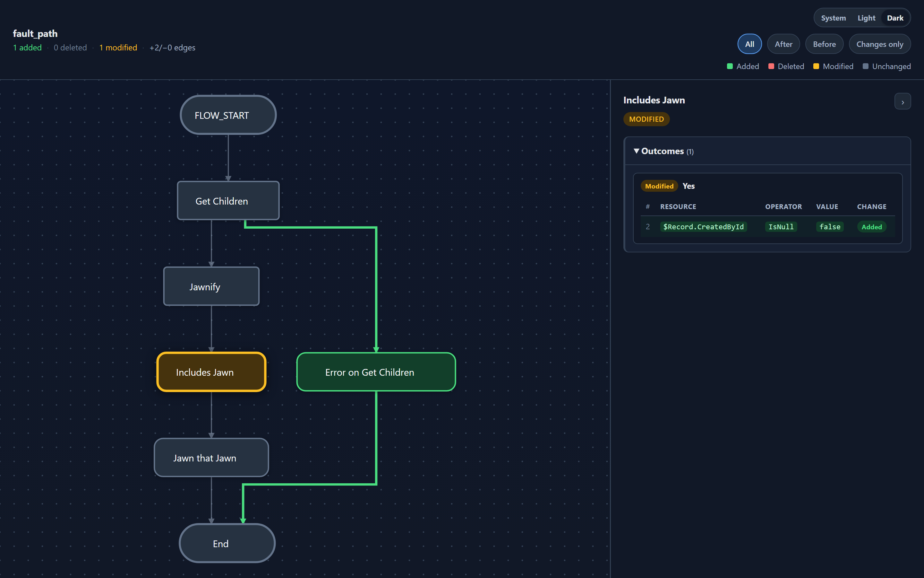Click the Yes outcome label

(689, 186)
